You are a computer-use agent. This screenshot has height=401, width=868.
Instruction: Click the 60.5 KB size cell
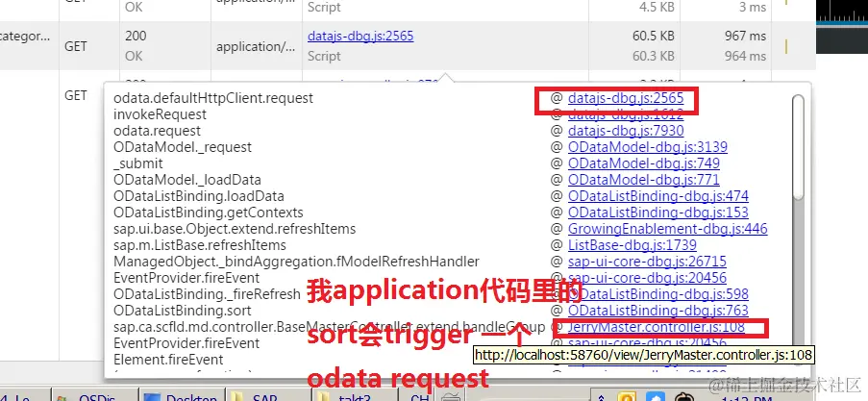click(x=654, y=36)
